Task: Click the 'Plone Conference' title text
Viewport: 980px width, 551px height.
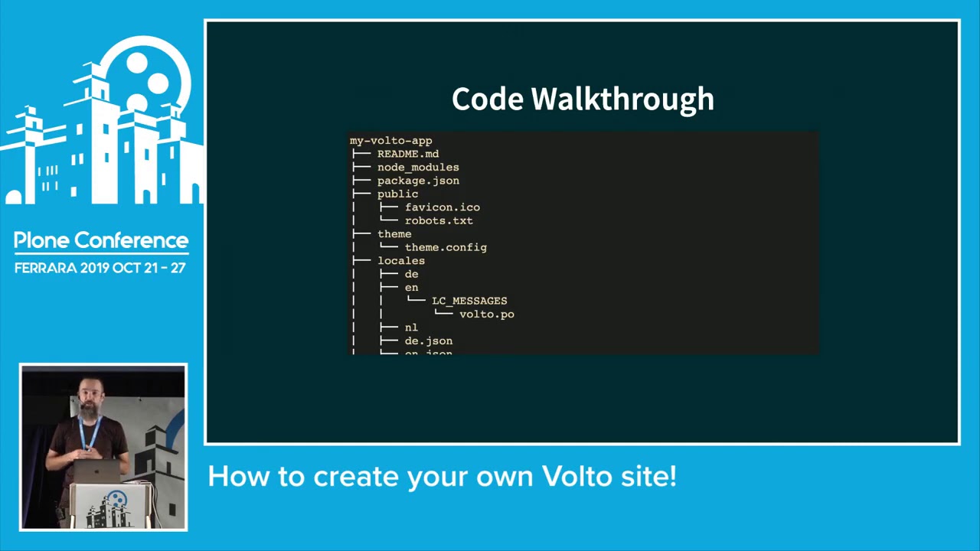Action: point(101,241)
